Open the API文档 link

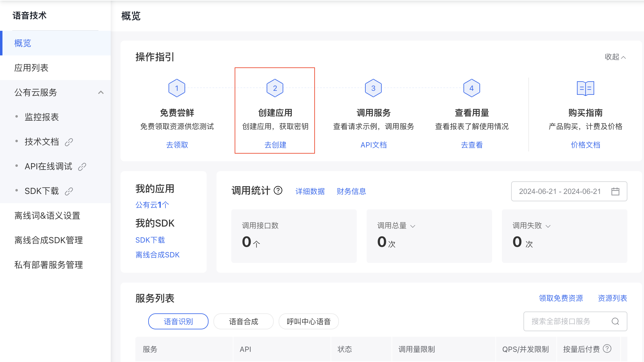tap(373, 145)
